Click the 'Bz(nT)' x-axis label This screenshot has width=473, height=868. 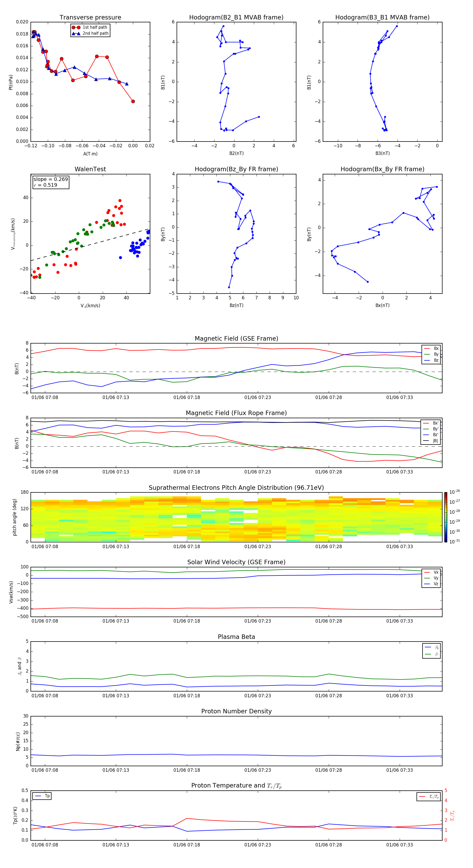tap(236, 305)
